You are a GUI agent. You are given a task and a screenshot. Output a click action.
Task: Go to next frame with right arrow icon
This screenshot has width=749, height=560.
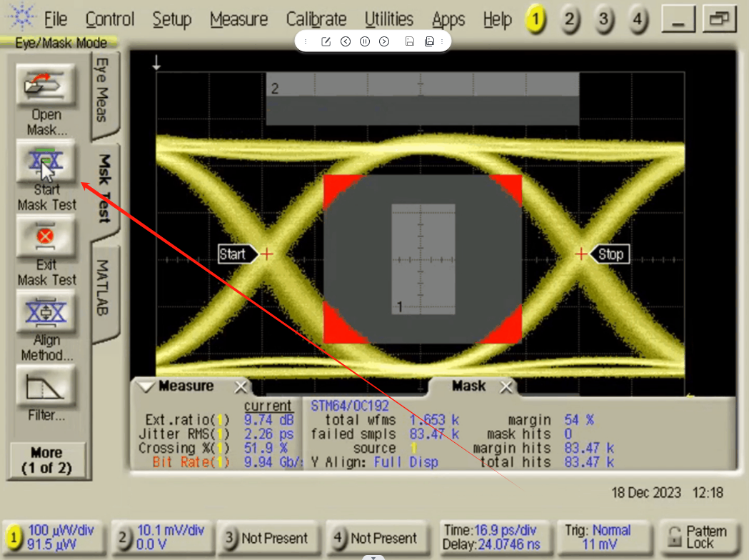tap(384, 41)
